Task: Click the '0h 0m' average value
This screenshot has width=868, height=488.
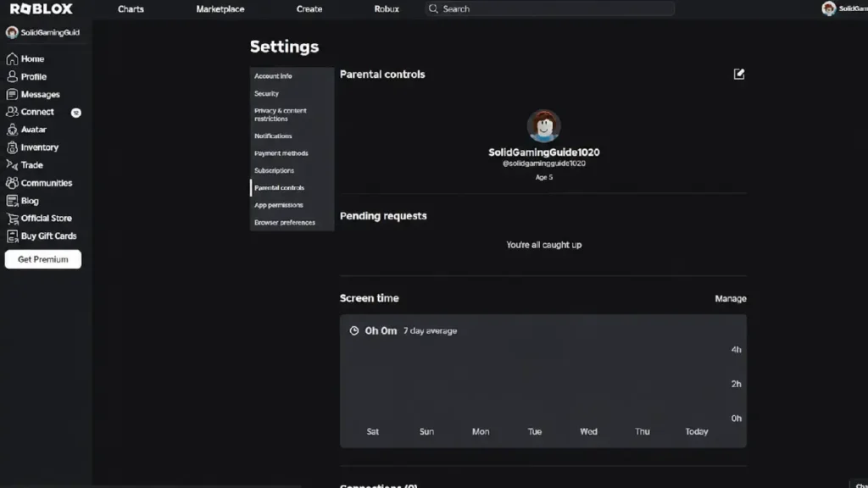Action: coord(381,331)
